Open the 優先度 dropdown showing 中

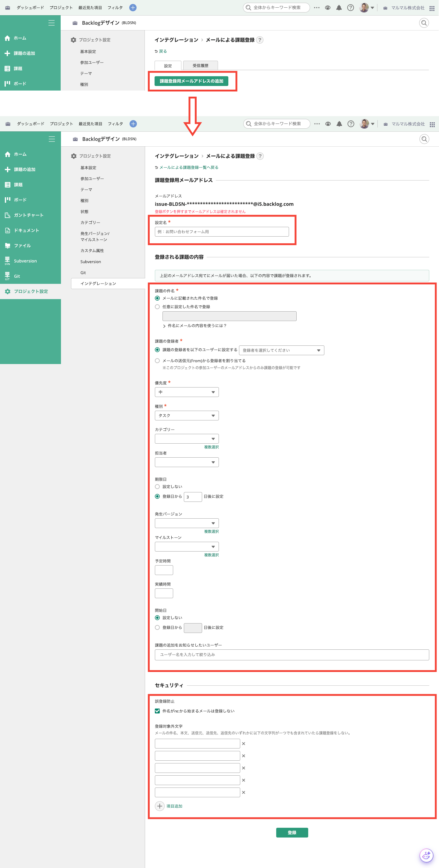(187, 392)
